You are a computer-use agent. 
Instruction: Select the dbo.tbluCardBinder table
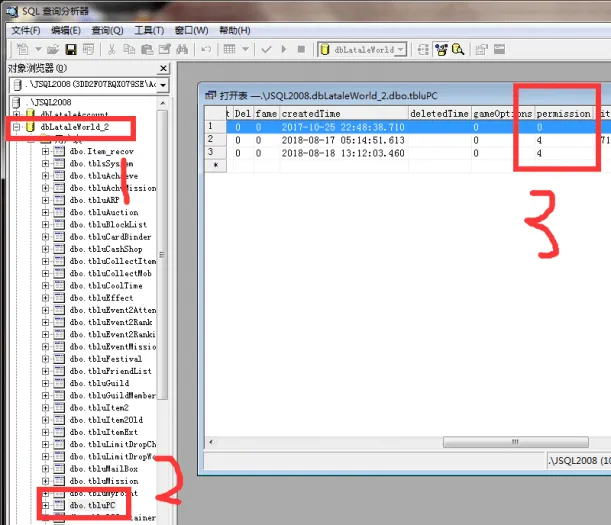(110, 237)
